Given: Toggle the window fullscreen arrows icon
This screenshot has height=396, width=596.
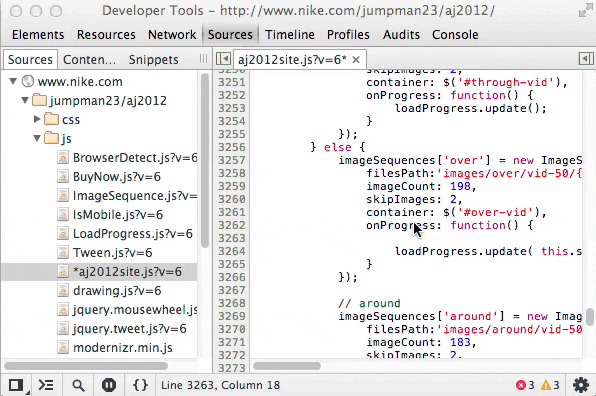Looking at the screenshot, I should [585, 11].
